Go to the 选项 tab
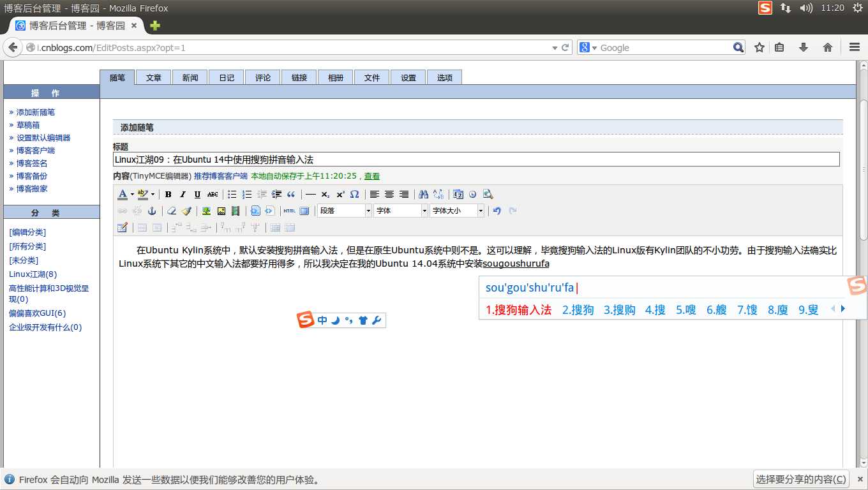The image size is (868, 490). [445, 77]
